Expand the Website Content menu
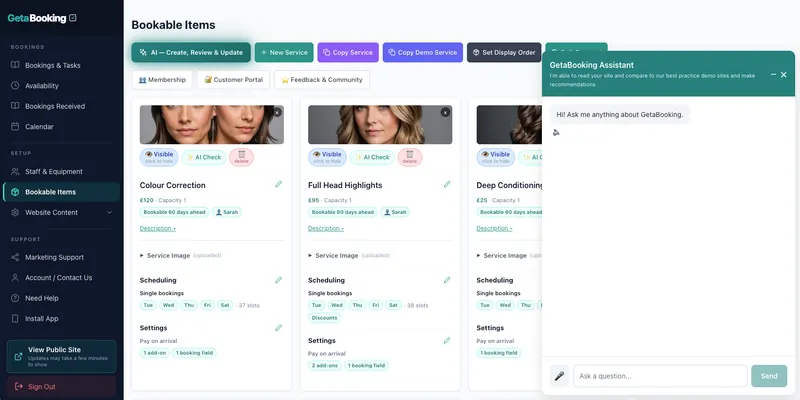800x400 pixels. click(x=61, y=212)
